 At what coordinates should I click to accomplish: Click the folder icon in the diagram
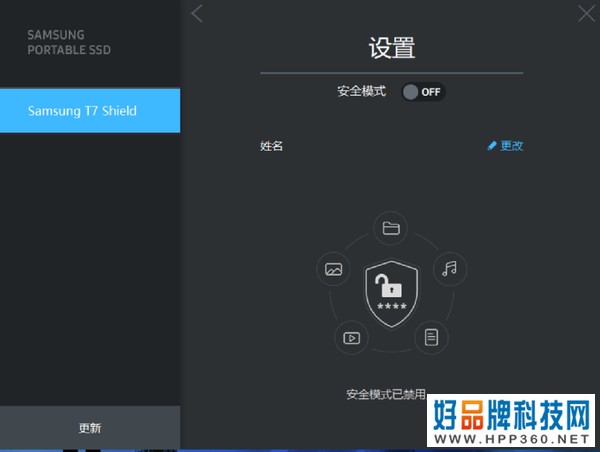391,228
